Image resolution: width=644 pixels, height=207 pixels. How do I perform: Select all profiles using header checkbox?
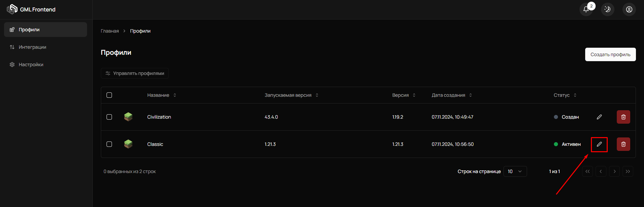pyautogui.click(x=109, y=95)
